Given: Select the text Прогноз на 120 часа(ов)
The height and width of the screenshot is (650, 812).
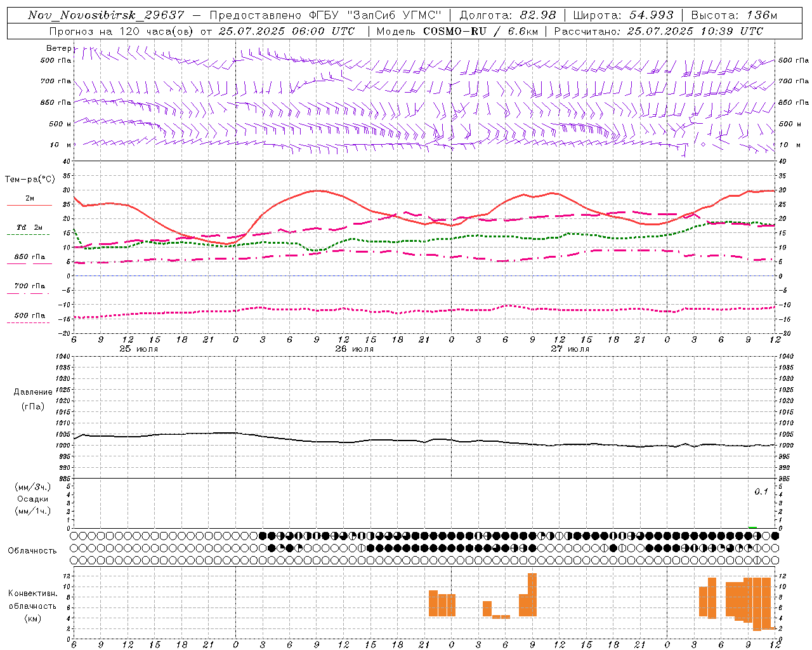Looking at the screenshot, I should pos(121,31).
